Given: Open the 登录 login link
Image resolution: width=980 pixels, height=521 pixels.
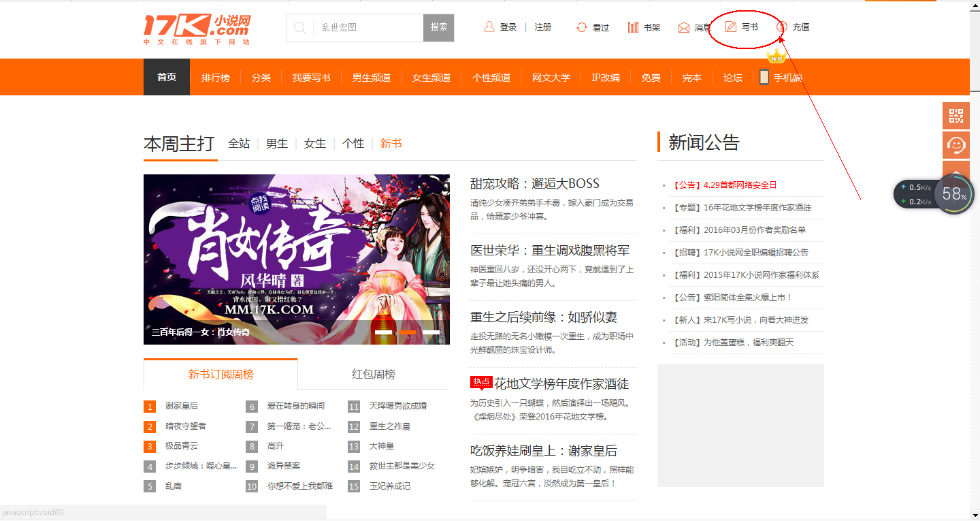Looking at the screenshot, I should click(508, 27).
